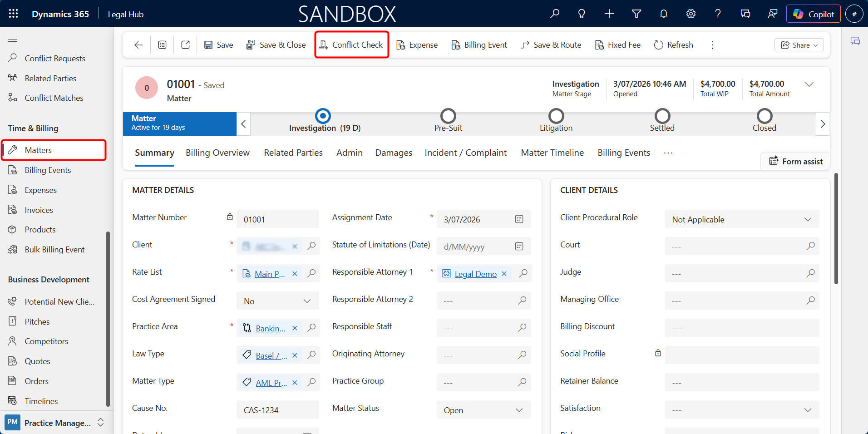868x434 pixels.
Task: Open Client Procedural Role dropdown
Action: 742,219
